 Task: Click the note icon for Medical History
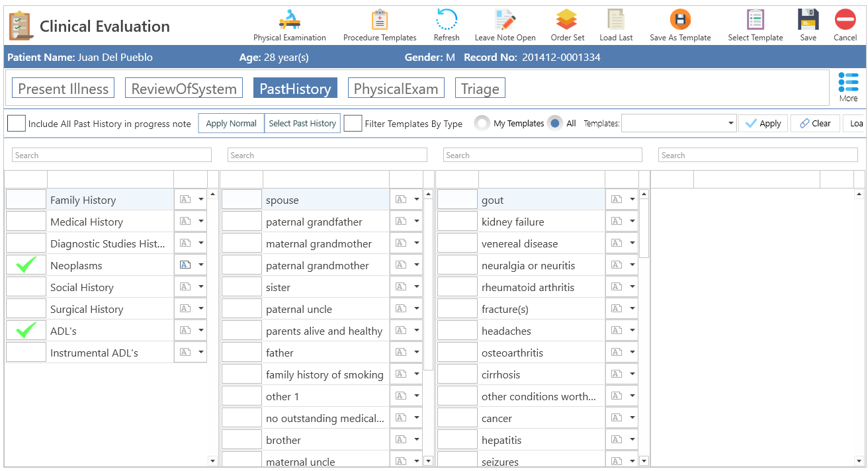[185, 222]
